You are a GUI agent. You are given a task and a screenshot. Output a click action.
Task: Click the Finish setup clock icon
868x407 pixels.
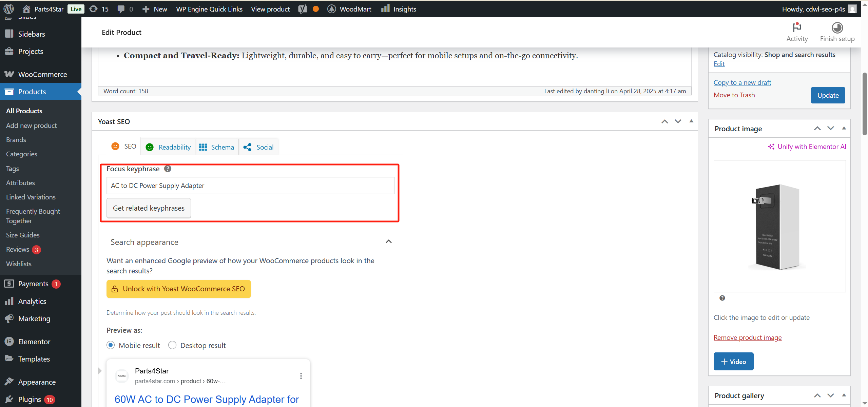tap(837, 28)
